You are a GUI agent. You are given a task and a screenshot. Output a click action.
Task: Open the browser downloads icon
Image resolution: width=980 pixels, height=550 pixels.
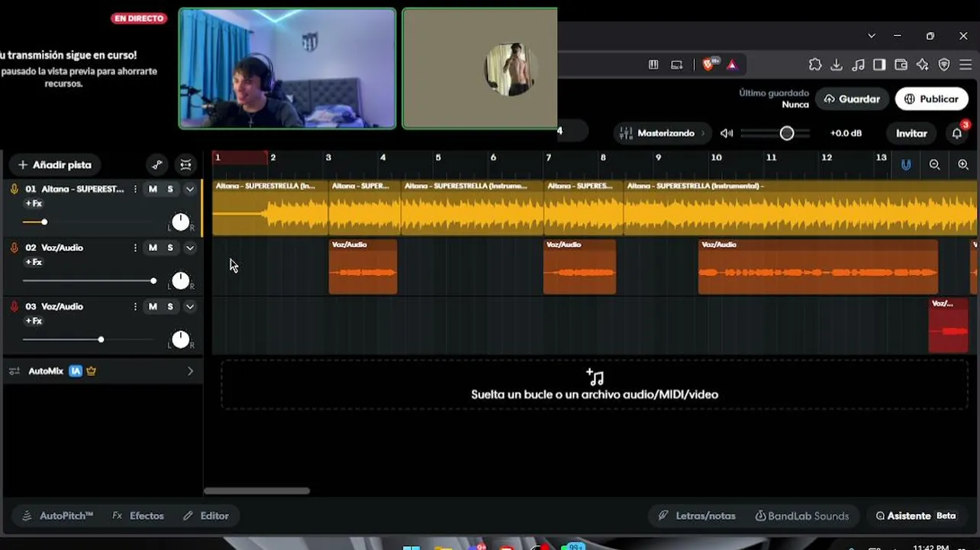[x=837, y=65]
